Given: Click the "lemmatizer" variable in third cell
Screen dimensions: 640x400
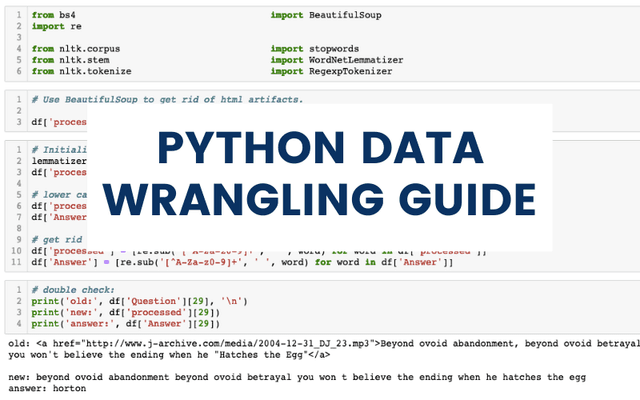Looking at the screenshot, I should 59,161.
